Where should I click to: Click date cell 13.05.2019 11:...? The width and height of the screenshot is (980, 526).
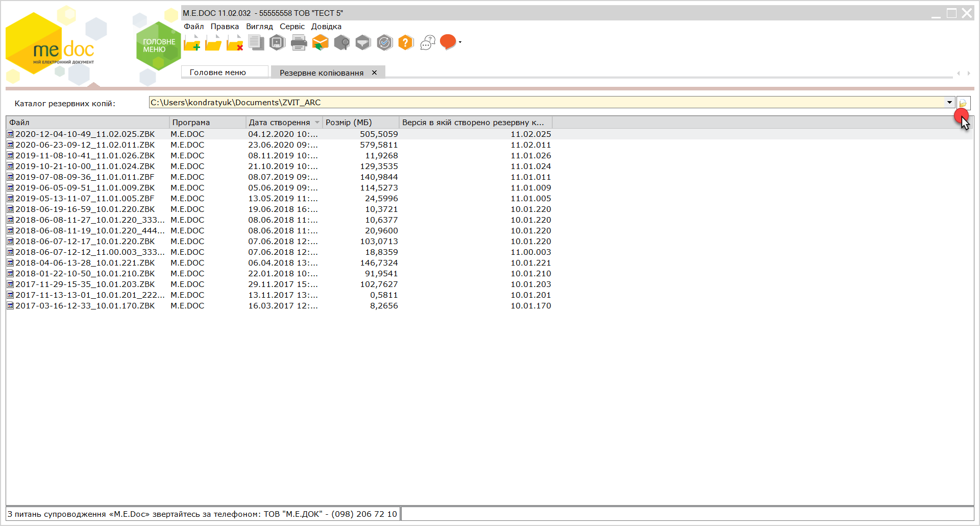[283, 199]
